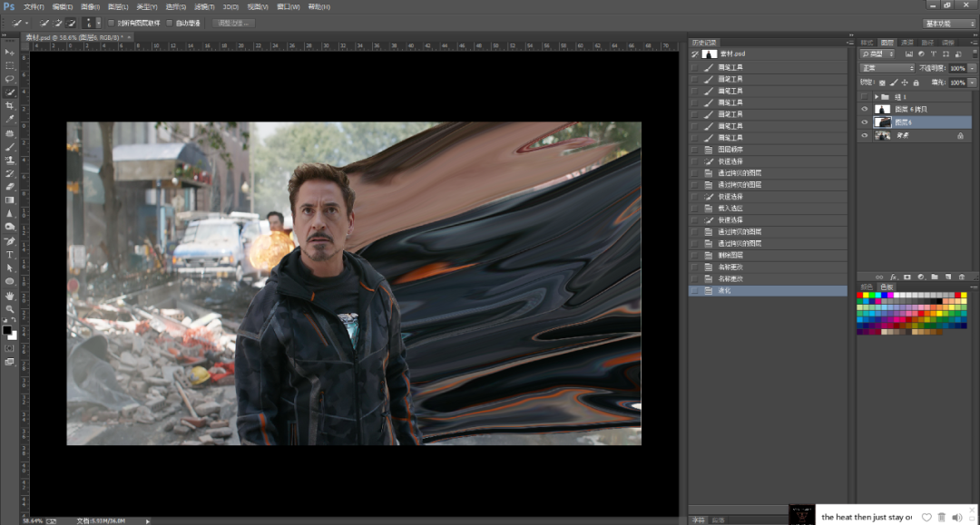Switch to the 色板 Swatches tab
980x525 pixels.
point(887,287)
